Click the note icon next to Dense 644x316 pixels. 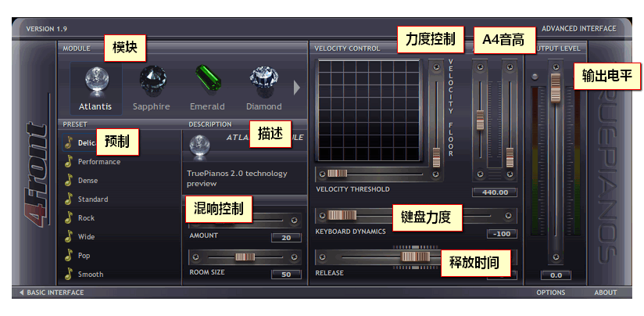click(x=69, y=181)
